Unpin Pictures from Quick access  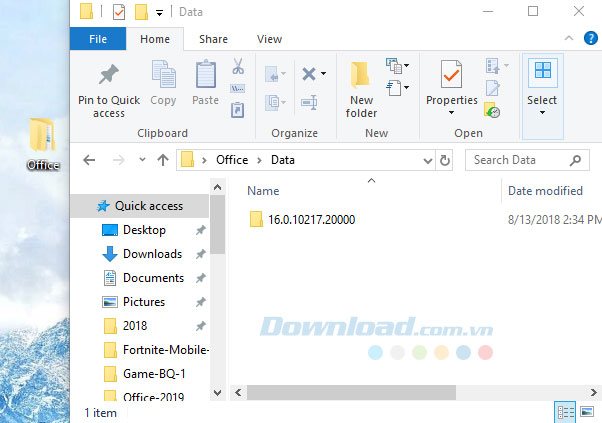[200, 302]
